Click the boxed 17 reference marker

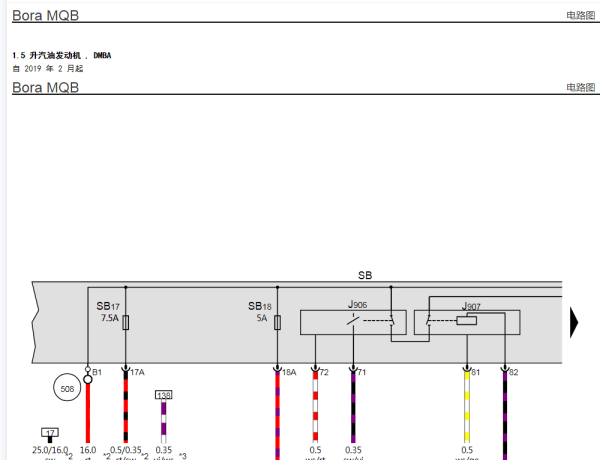tap(50, 432)
